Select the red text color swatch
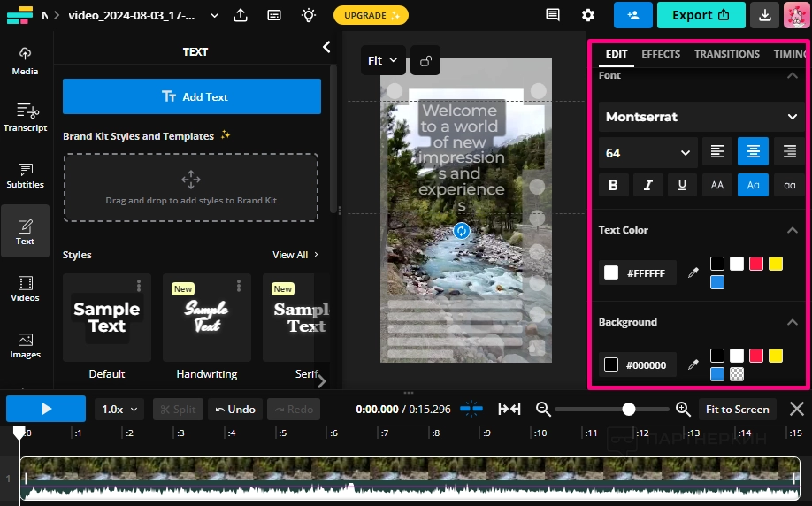 click(x=756, y=264)
